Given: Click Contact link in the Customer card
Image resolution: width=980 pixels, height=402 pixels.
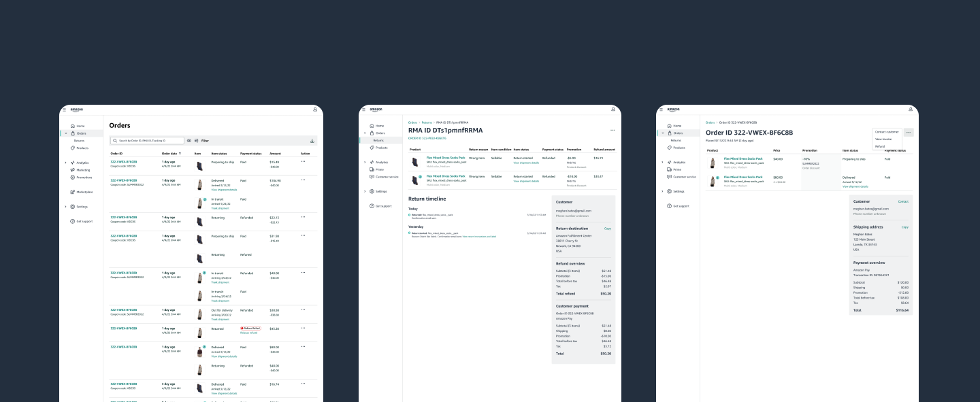Looking at the screenshot, I should coord(903,201).
